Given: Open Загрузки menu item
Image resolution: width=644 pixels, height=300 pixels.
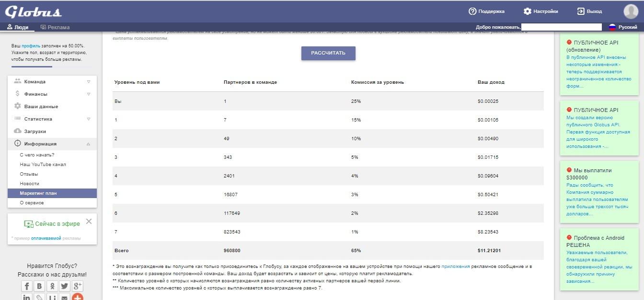Looking at the screenshot, I should [52, 131].
